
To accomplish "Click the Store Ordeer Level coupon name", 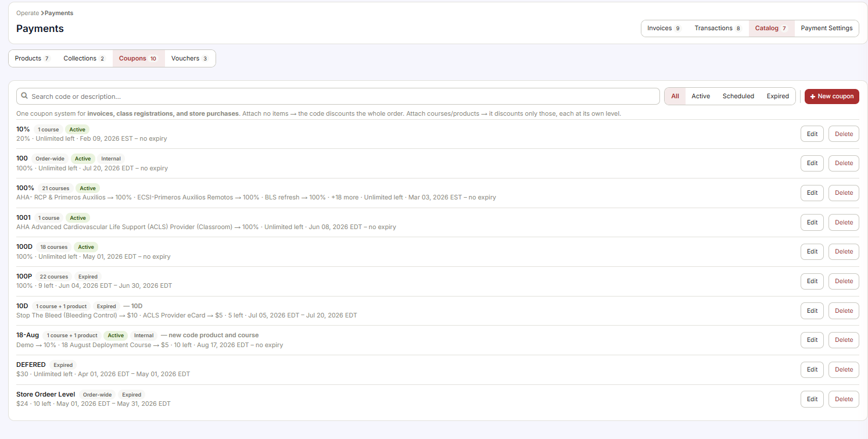I will [x=46, y=394].
